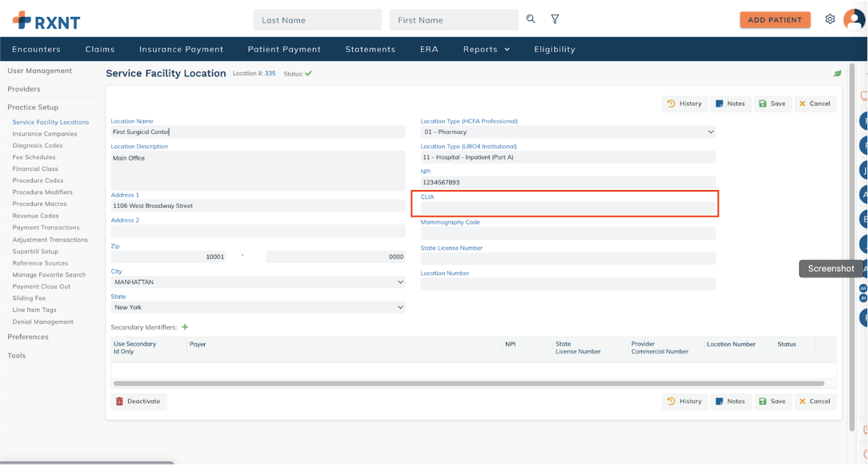Open the City dropdown showing MANHATTAN

coord(258,282)
